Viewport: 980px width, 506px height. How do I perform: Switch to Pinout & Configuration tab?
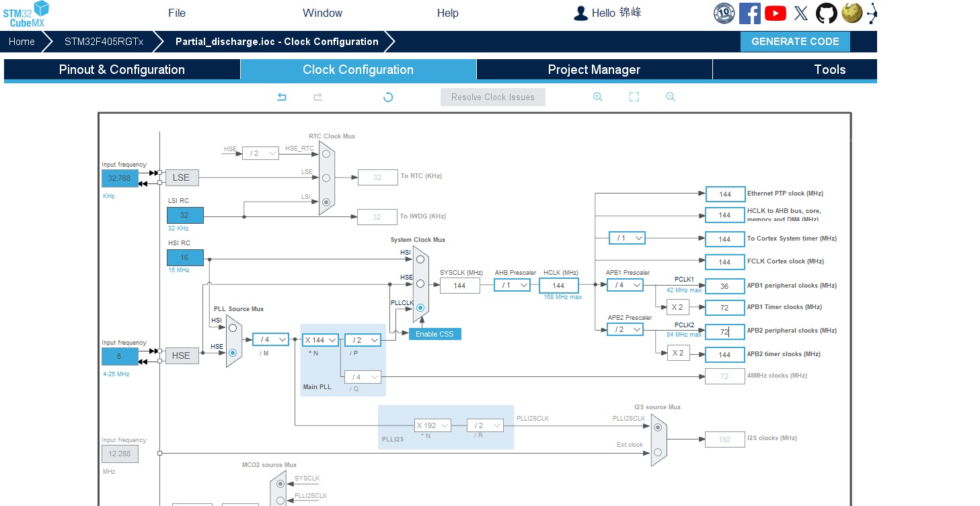click(122, 70)
